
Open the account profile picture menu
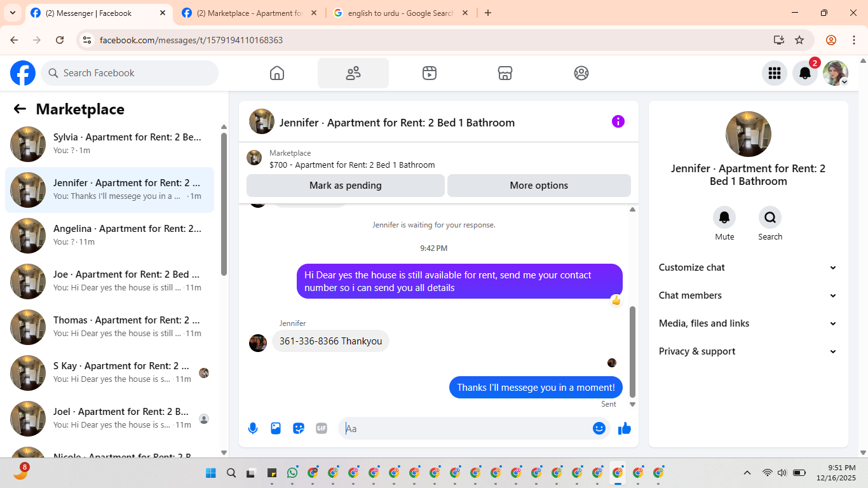tap(836, 73)
